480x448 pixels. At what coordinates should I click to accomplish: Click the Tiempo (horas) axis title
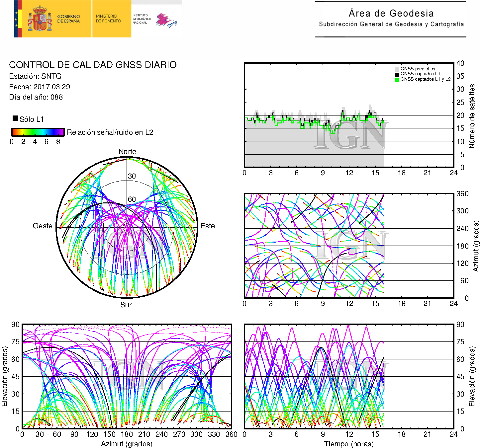pos(348,444)
